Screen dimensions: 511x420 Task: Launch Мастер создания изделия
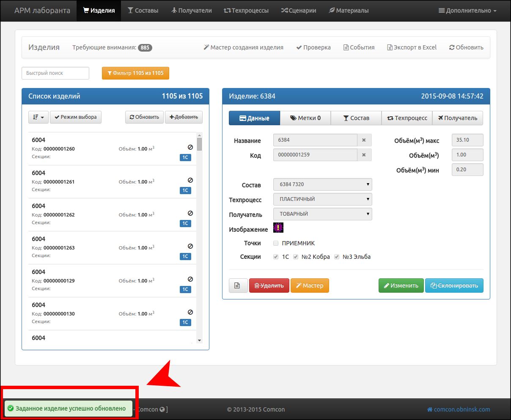pyautogui.click(x=244, y=47)
